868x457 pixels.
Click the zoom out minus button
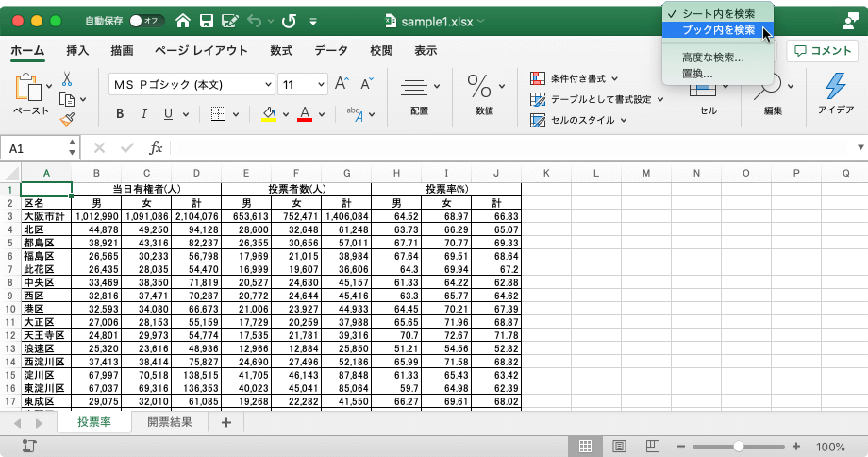pos(681,446)
